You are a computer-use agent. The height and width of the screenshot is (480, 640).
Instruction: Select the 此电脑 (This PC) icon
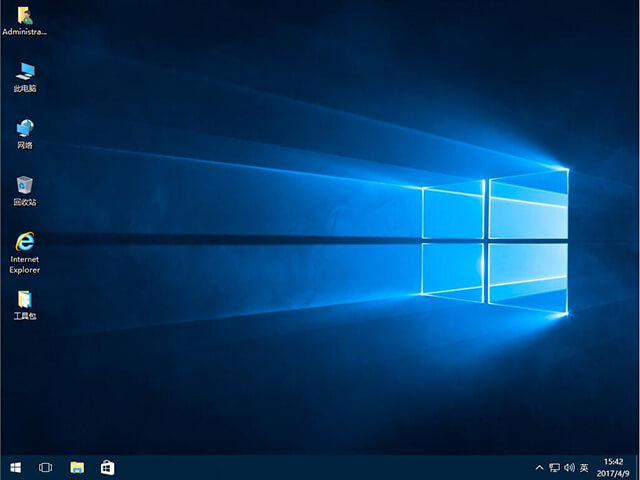25,78
